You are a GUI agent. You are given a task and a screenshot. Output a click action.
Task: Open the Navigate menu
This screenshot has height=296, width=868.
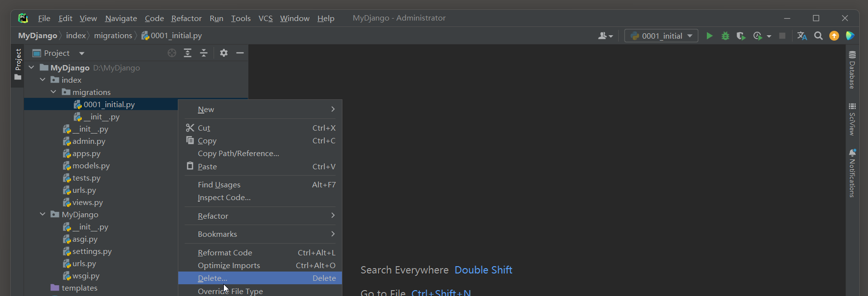point(121,18)
